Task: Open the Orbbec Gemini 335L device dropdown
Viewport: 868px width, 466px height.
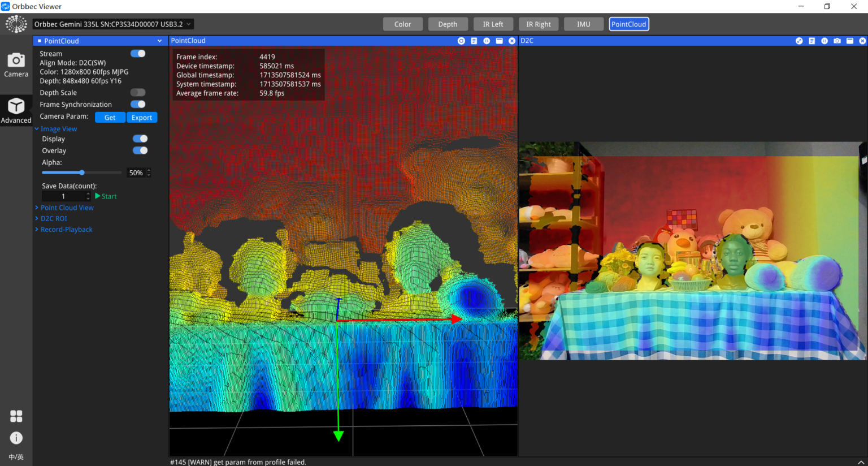Action: click(112, 24)
